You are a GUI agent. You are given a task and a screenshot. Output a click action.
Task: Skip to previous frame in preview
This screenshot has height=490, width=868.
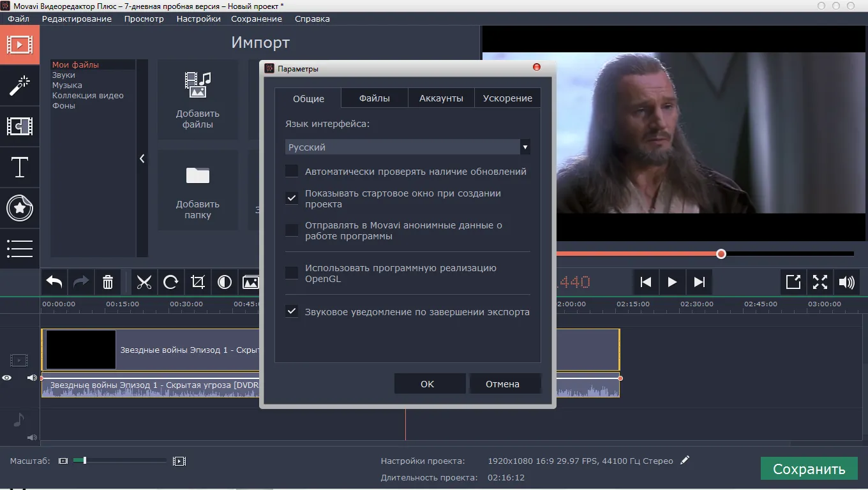click(646, 282)
